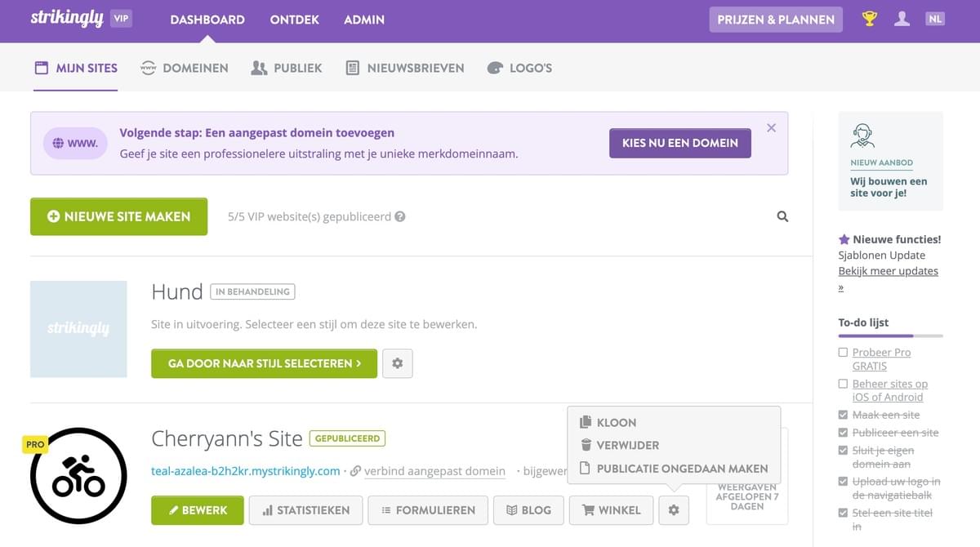
Task: Click the Nieuw aanbod label
Action: pos(881,163)
